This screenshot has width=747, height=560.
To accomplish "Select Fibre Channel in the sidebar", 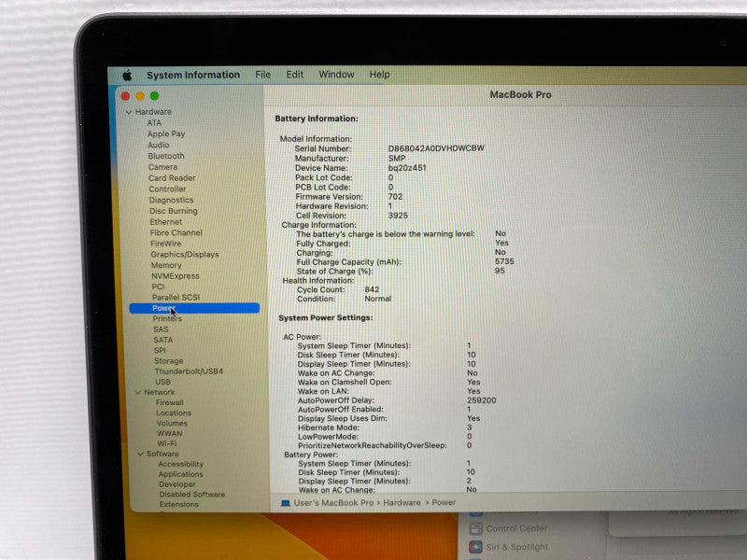I will (176, 232).
